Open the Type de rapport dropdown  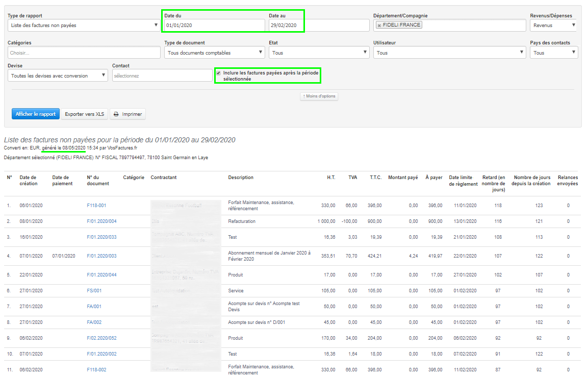click(x=84, y=25)
